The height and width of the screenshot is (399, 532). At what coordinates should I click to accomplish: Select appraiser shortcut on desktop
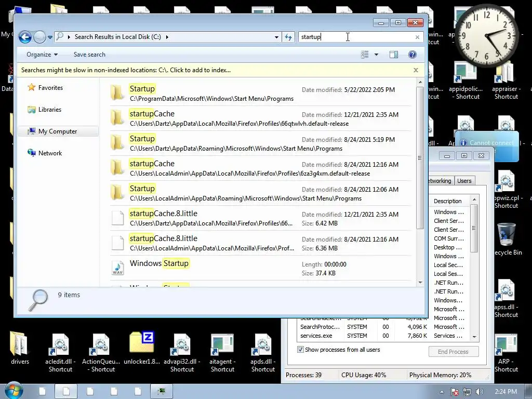506,81
